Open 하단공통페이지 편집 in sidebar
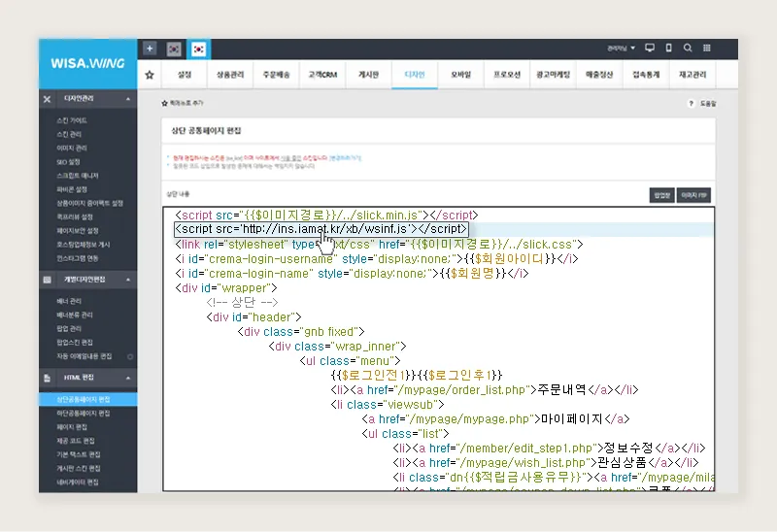The width and height of the screenshot is (777, 532). tap(84, 414)
